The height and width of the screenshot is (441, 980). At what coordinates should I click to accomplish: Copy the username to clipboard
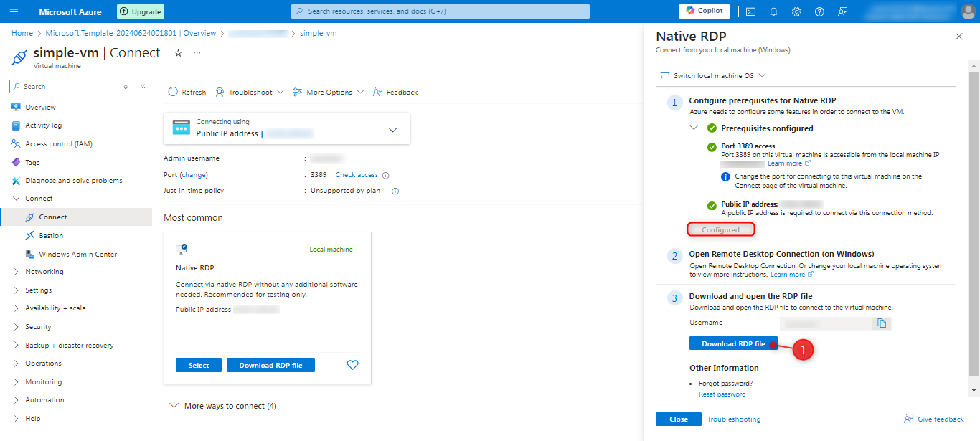pos(882,323)
